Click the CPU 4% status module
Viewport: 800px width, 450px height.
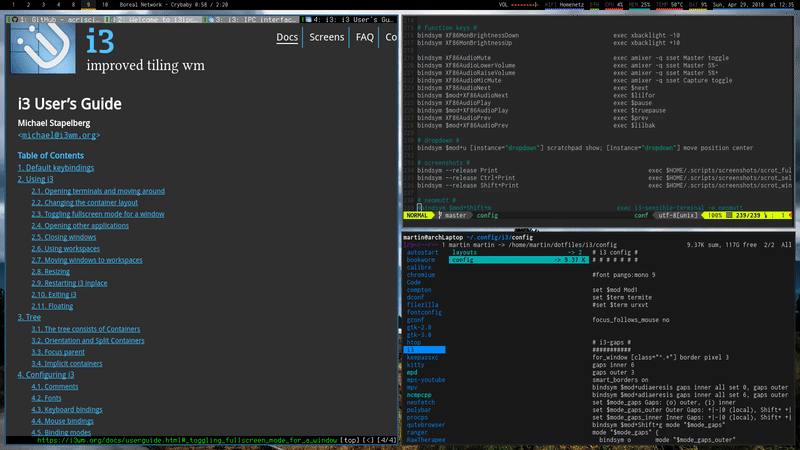coord(614,5)
